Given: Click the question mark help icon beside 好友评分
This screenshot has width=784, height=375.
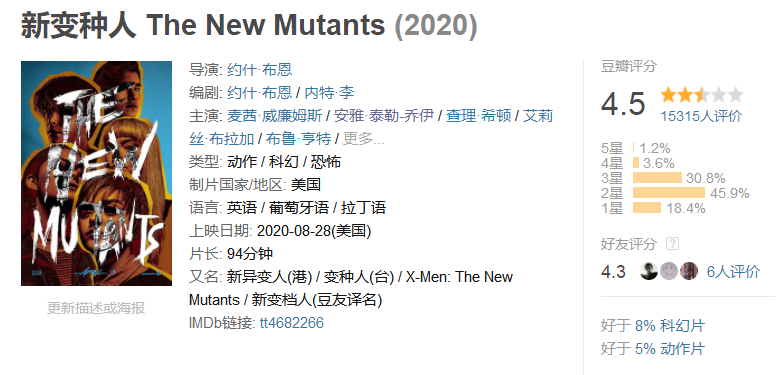Looking at the screenshot, I should pyautogui.click(x=673, y=244).
